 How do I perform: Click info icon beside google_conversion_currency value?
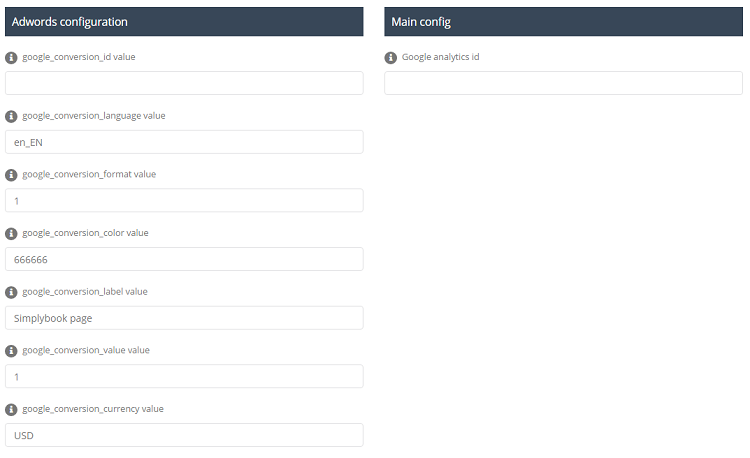(12, 409)
